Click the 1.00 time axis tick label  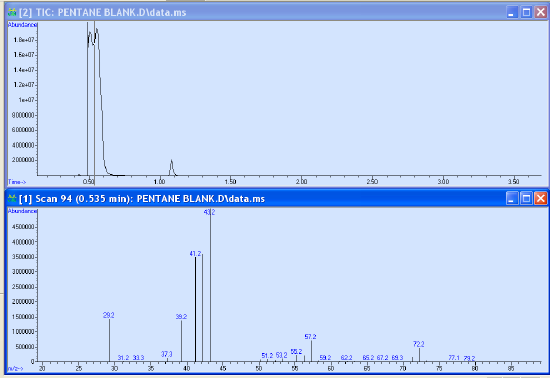[x=160, y=182]
